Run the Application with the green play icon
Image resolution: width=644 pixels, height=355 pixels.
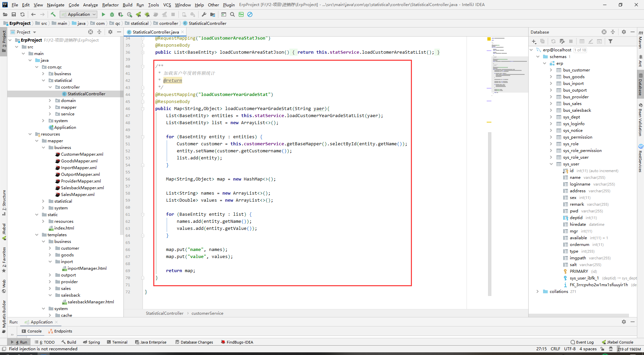[x=103, y=14]
